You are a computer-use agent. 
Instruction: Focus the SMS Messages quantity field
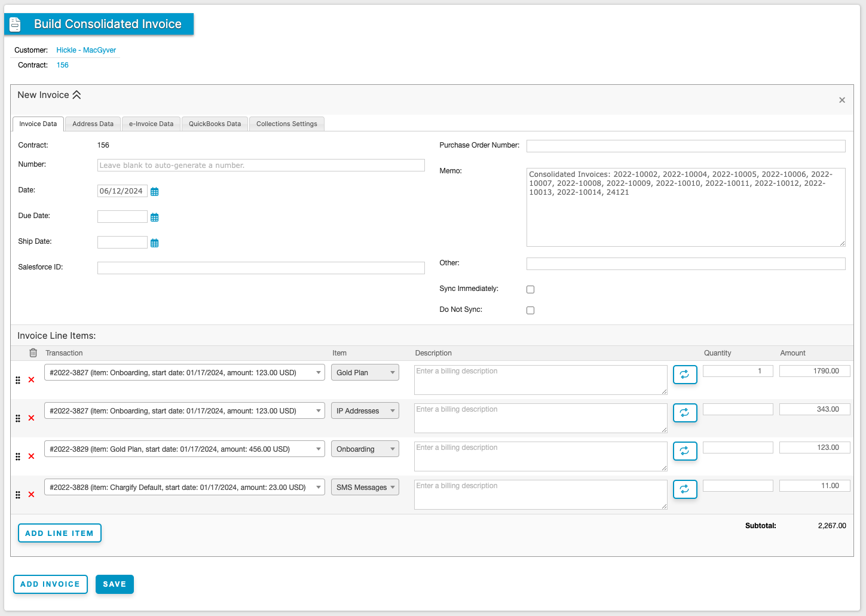click(738, 486)
